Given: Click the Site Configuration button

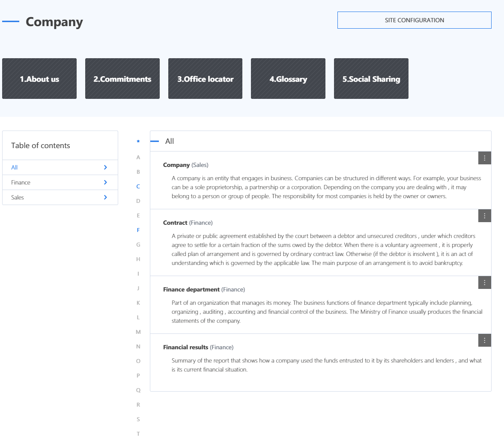Looking at the screenshot, I should [x=415, y=20].
